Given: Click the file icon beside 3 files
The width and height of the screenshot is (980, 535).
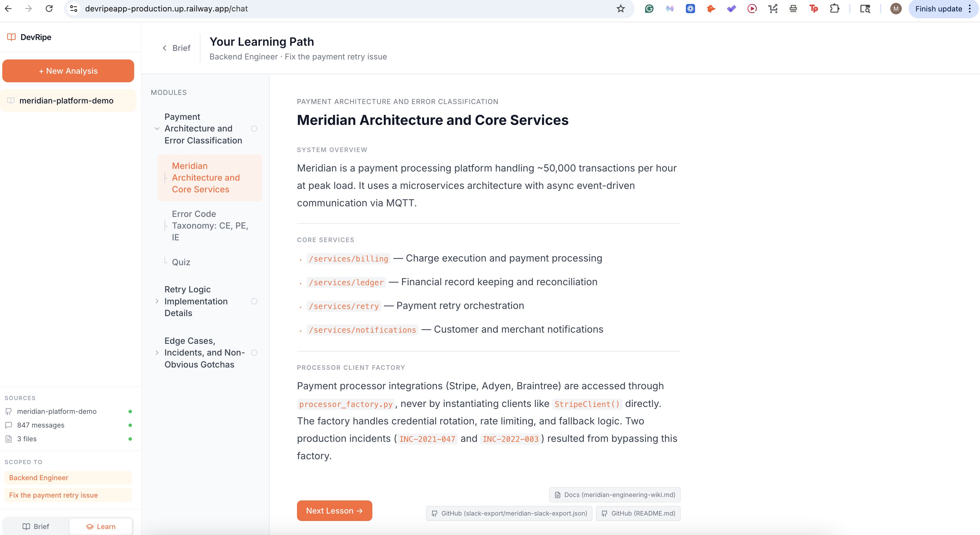Looking at the screenshot, I should 8,439.
